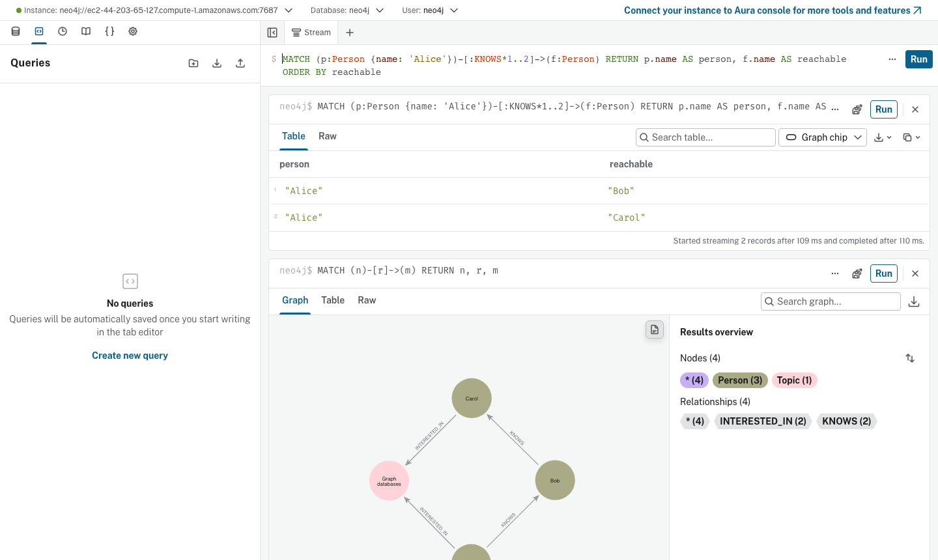
Task: Close the Alice KNOWS result frame
Action: tap(915, 109)
